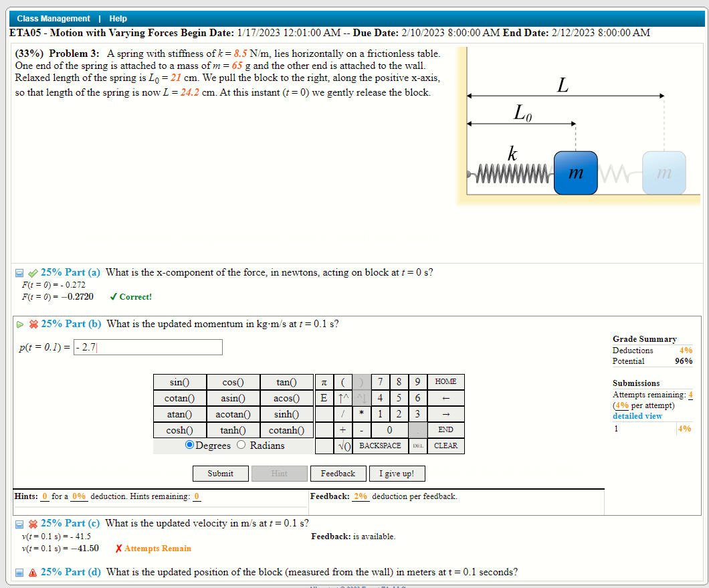Image resolution: width=709 pixels, height=588 pixels.
Task: Select π on the equation keypad
Action: (323, 382)
